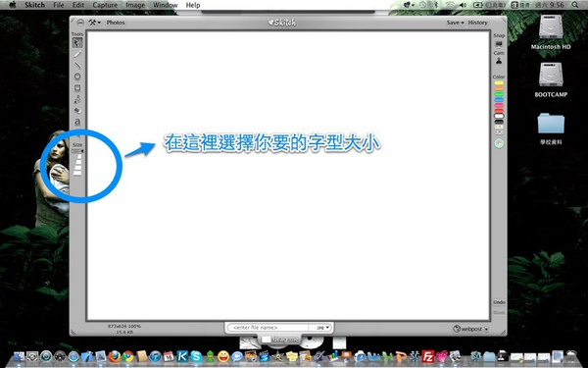Select the ellipse shape tool
588x368 pixels.
coord(77,77)
